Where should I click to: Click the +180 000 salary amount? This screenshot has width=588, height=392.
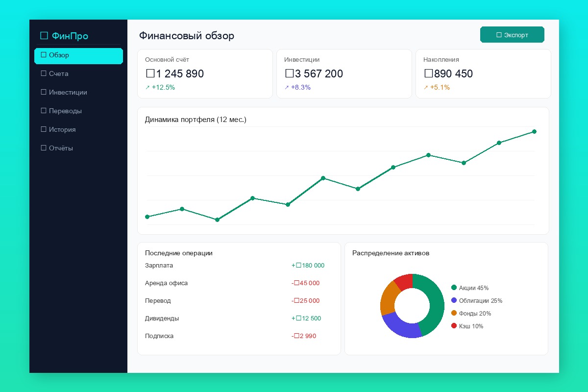click(x=308, y=266)
